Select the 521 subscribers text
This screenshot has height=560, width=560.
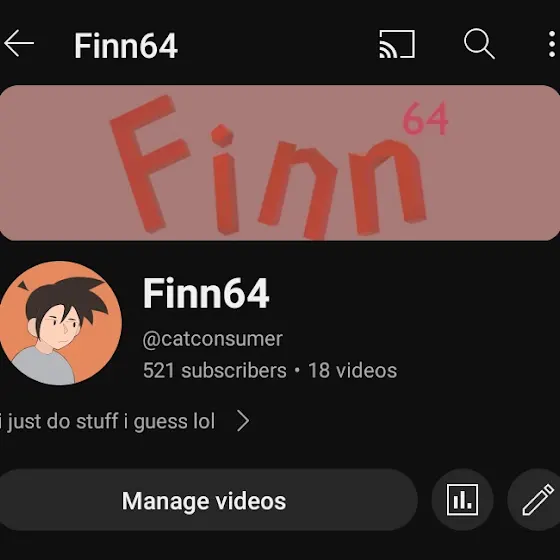215,370
